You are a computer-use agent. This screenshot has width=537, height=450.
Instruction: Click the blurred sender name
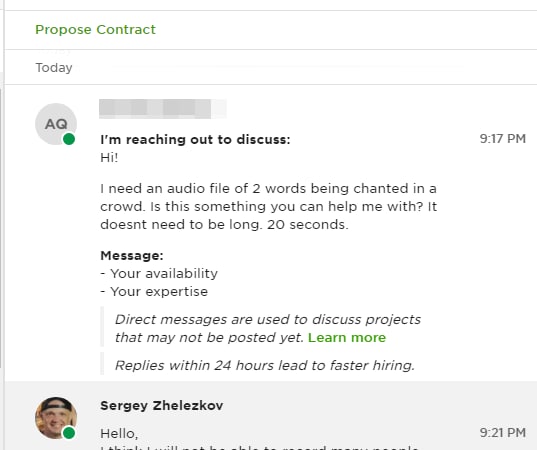tap(163, 109)
